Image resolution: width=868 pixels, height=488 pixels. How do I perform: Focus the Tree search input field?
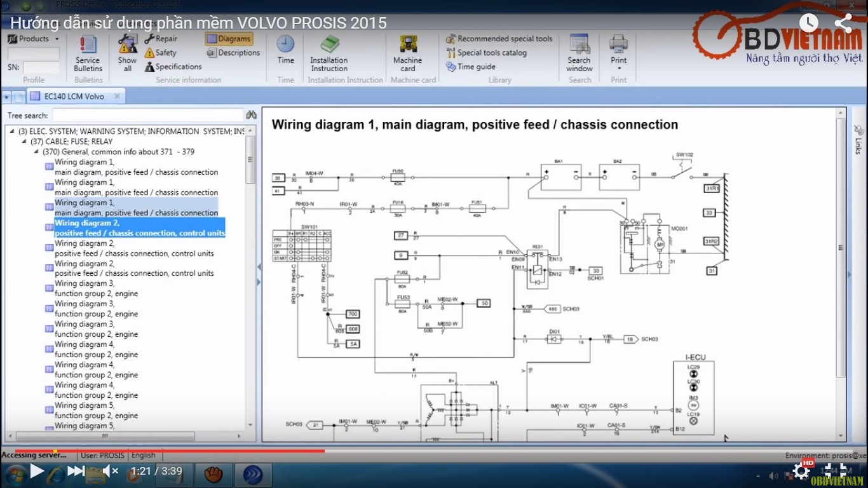[x=147, y=115]
